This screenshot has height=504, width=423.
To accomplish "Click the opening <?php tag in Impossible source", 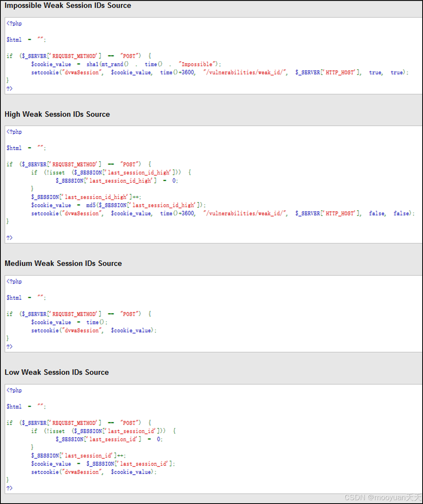I will (x=14, y=24).
